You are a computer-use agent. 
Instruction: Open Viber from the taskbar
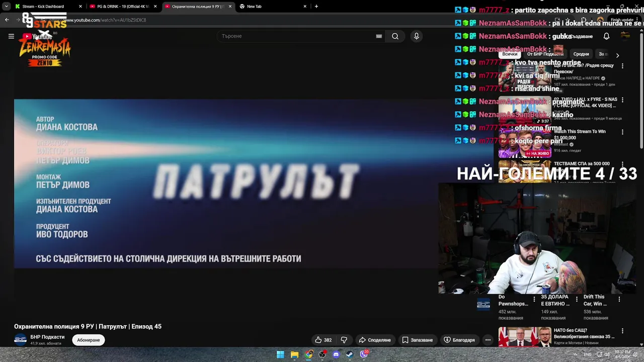pos(364,354)
